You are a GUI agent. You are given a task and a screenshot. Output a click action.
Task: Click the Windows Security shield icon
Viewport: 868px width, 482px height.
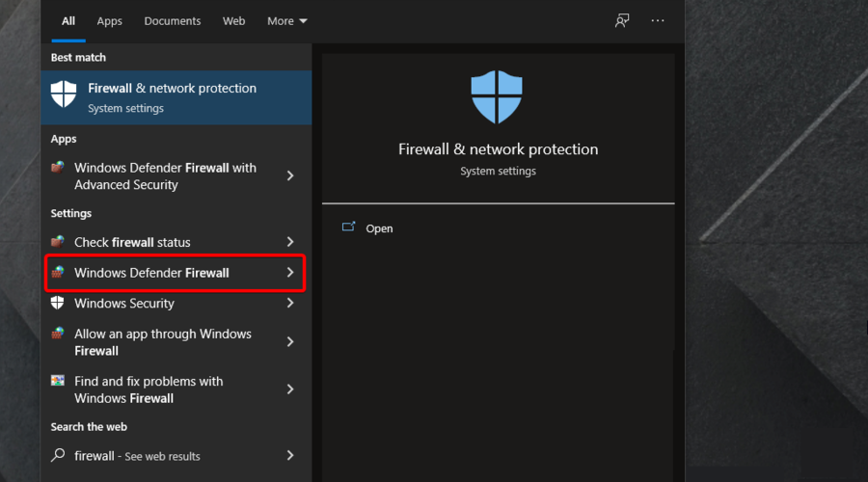click(x=58, y=303)
